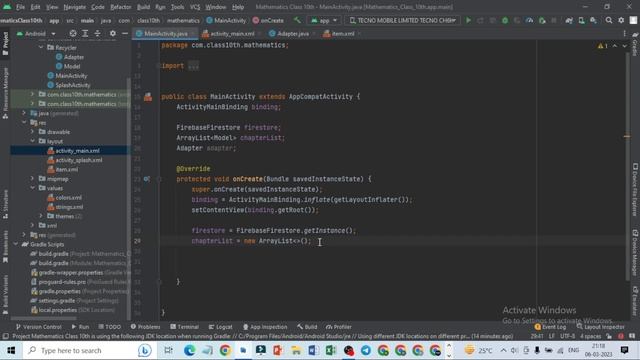Expand the mipmap folder
This screenshot has width=640, height=360.
click(x=32, y=179)
